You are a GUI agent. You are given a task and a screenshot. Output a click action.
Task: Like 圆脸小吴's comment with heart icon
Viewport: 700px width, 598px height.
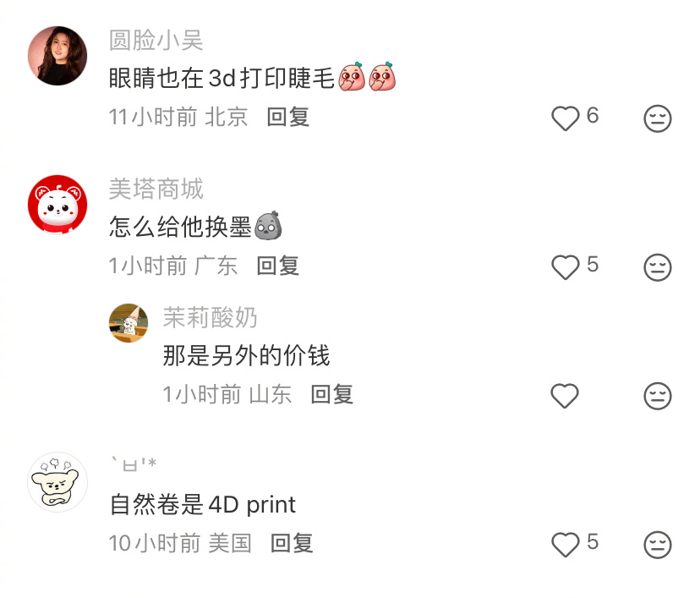click(x=566, y=118)
